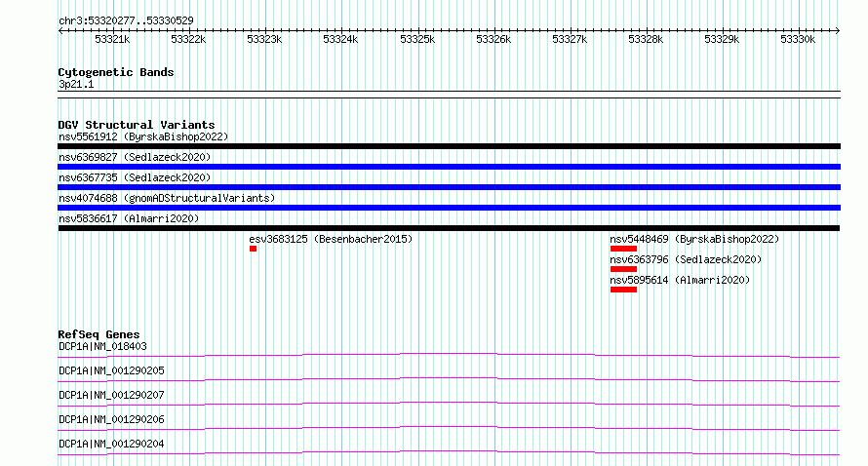
Task: Click the 3p21.1 cytogenetic band label
Action: [x=76, y=84]
